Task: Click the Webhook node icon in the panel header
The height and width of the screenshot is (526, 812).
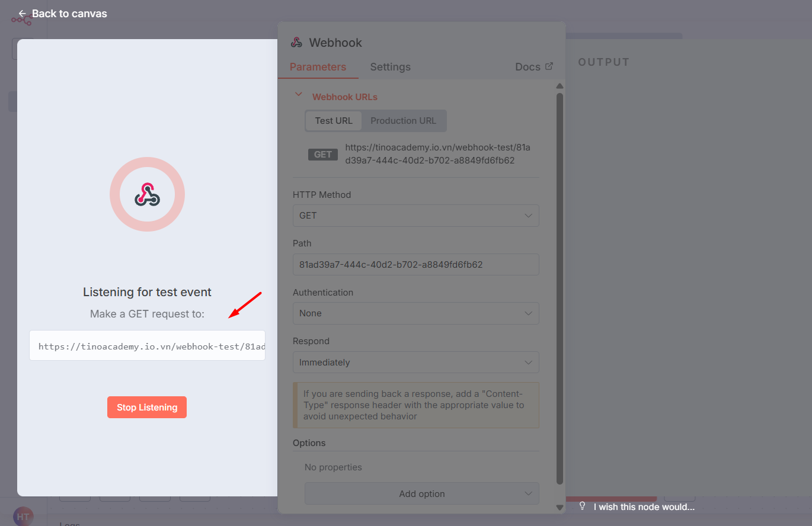Action: click(x=296, y=42)
